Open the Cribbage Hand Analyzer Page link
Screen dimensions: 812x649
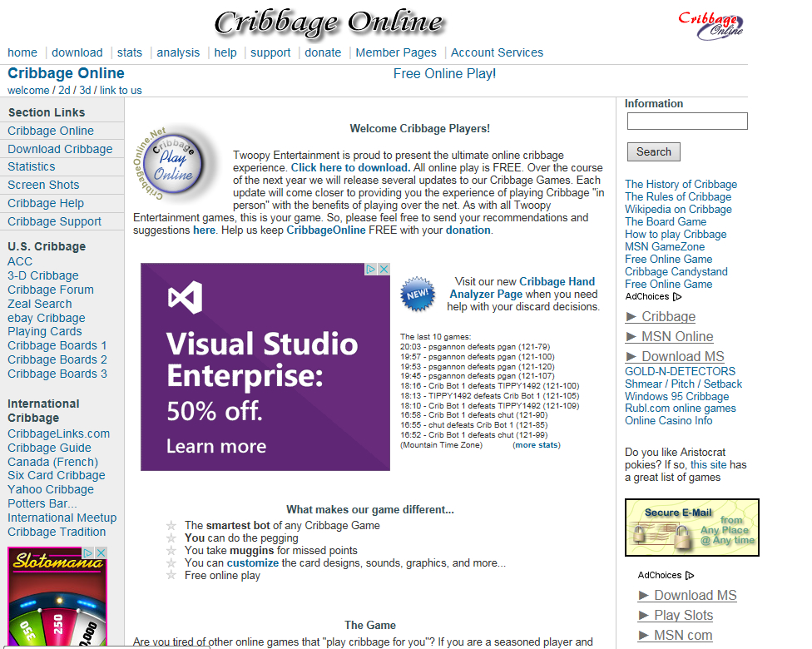click(522, 288)
